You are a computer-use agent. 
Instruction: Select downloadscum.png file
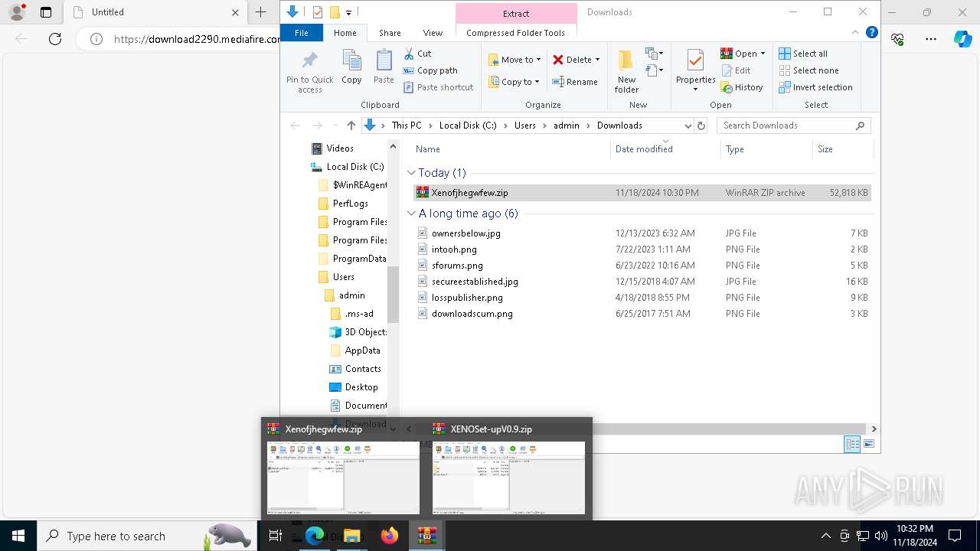[642, 314]
